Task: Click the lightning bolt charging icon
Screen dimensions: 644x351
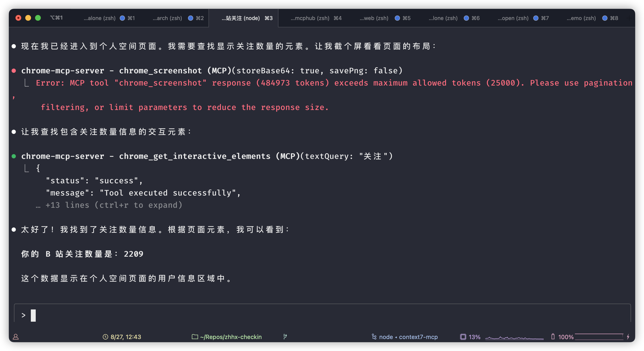Action: click(628, 337)
